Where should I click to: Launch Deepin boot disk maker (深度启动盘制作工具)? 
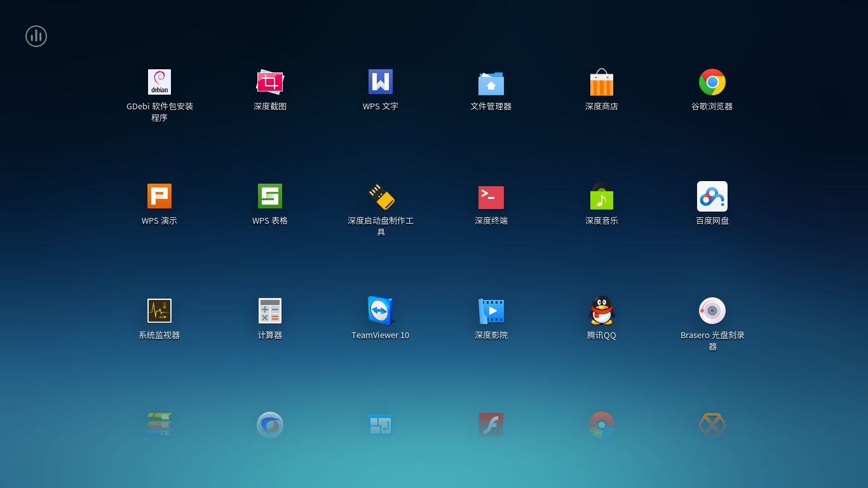[381, 196]
